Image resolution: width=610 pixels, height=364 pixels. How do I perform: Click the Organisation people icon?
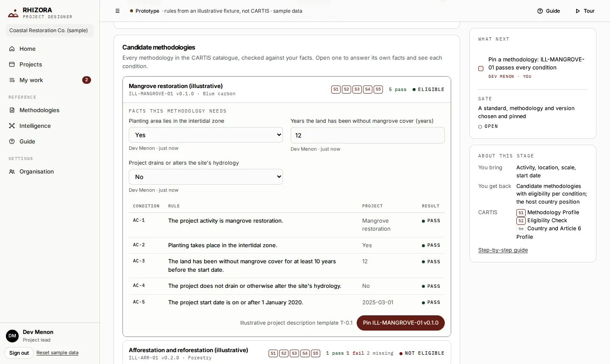pyautogui.click(x=12, y=171)
